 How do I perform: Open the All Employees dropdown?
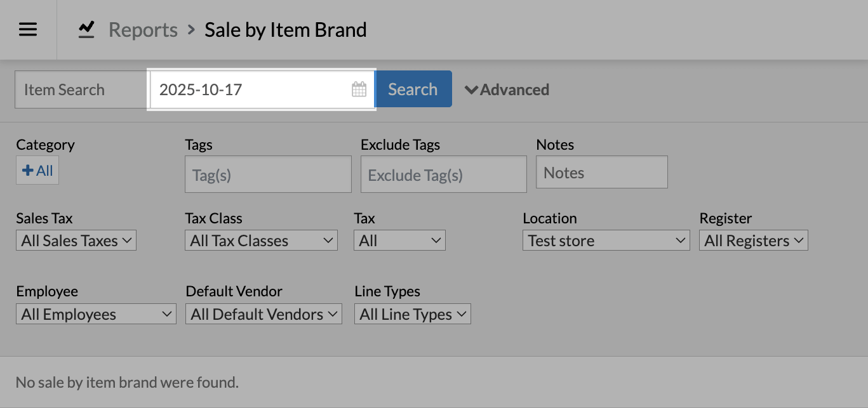pos(96,314)
